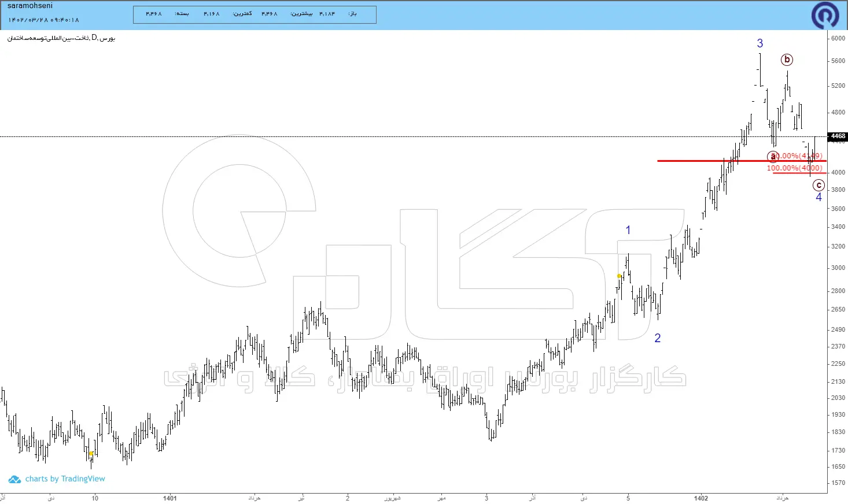
Task: Select the circled 'a' wave marker
Action: [773, 157]
